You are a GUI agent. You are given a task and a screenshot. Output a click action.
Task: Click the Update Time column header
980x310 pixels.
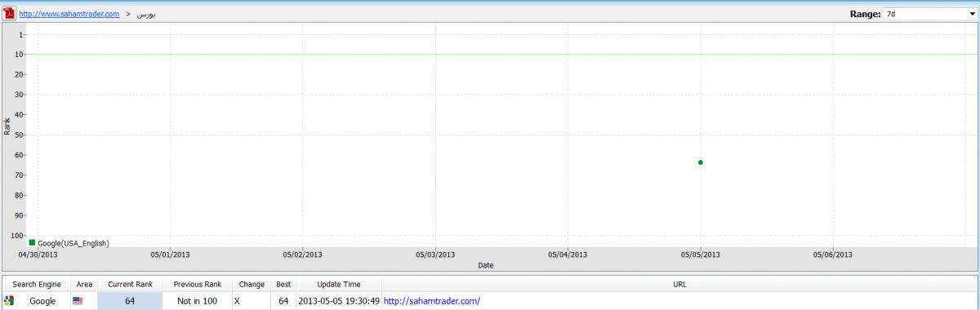(x=339, y=284)
